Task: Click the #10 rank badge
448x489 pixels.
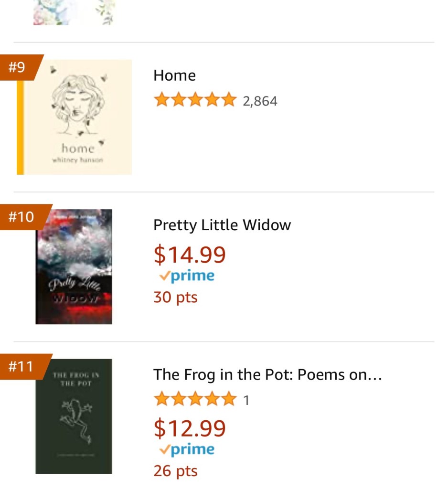Action: click(x=21, y=217)
